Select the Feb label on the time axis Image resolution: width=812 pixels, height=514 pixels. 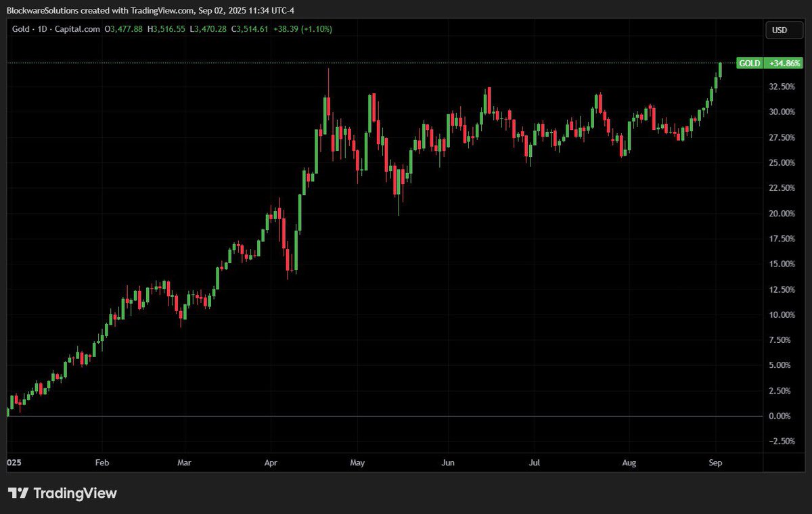tap(101, 463)
